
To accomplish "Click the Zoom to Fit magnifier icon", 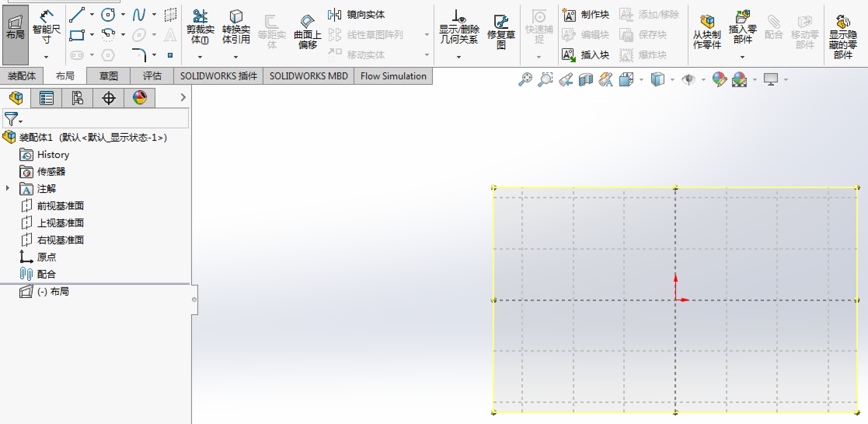I will (x=525, y=79).
